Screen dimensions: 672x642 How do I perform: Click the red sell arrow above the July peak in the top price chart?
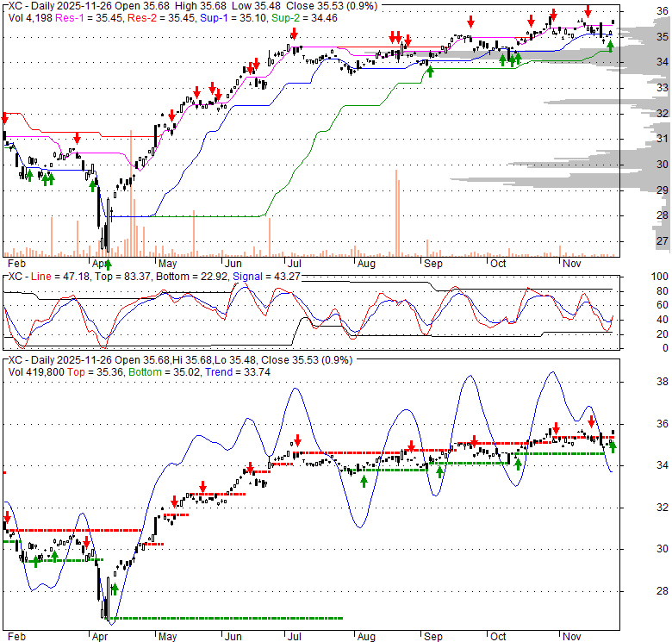coord(294,34)
